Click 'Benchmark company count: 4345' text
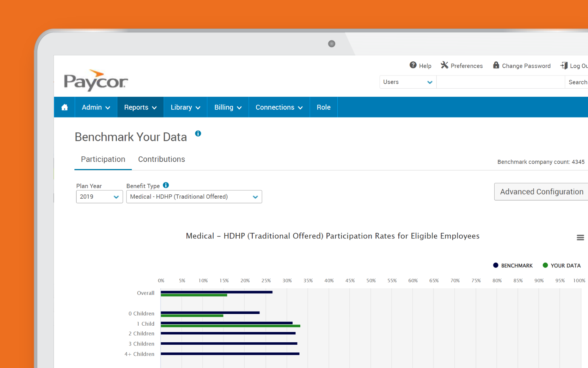The width and height of the screenshot is (588, 368). pos(541,162)
